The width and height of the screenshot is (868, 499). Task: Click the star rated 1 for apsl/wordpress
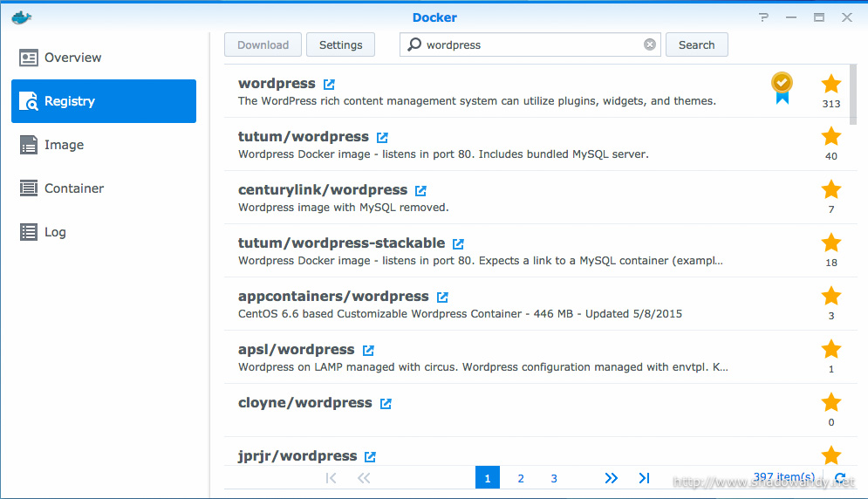tap(830, 350)
